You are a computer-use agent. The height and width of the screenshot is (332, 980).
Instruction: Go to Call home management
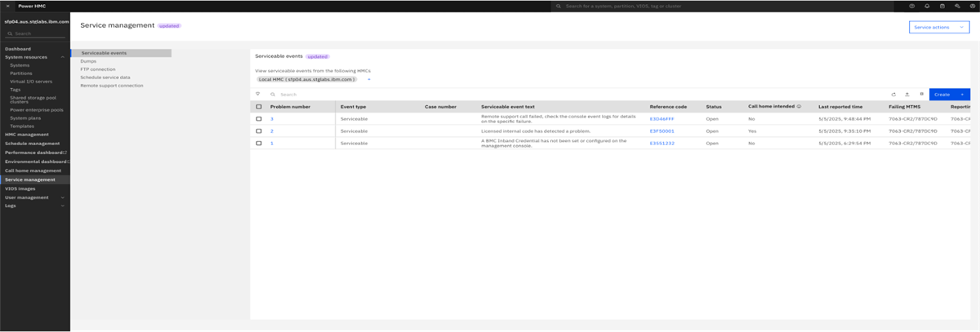(x=33, y=170)
